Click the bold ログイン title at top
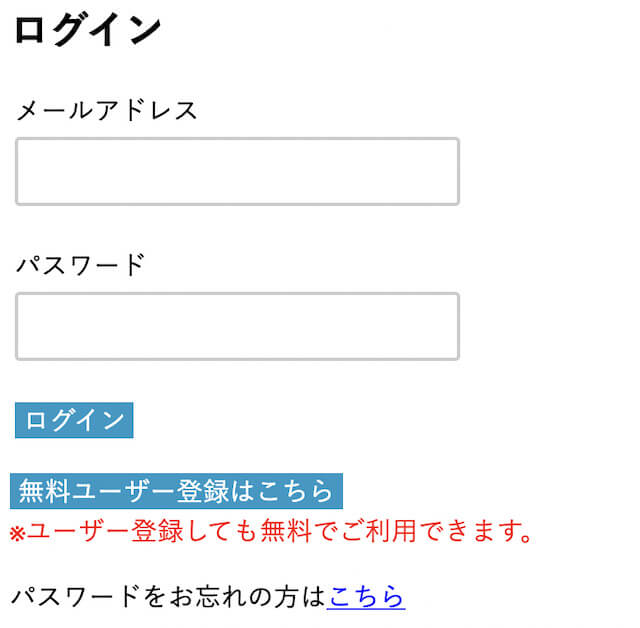 (87, 30)
